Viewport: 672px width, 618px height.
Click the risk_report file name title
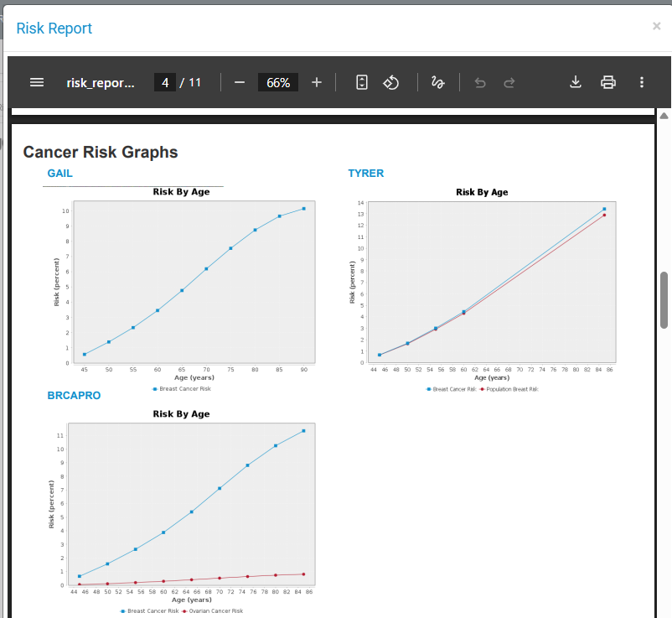(x=101, y=82)
